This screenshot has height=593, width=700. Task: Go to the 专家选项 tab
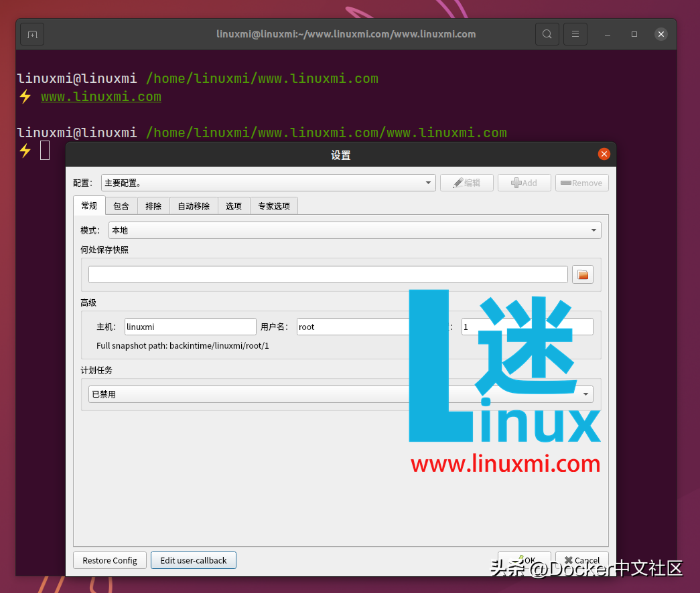[274, 206]
